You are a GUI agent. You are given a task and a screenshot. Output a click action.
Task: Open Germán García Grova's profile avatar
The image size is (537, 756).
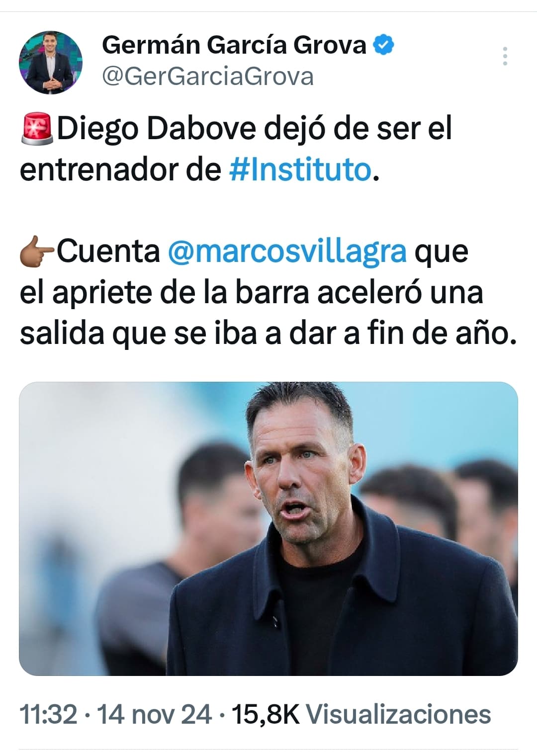pos(51,63)
